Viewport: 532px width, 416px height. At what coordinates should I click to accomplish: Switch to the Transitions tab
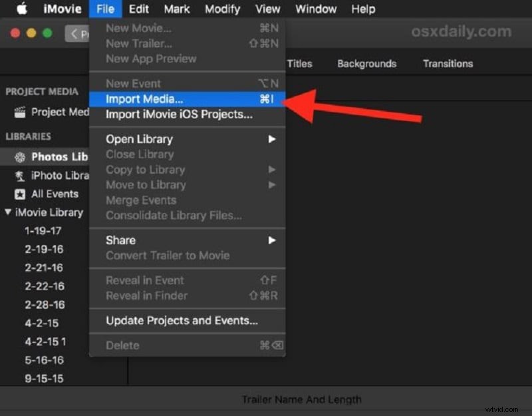[x=448, y=63]
